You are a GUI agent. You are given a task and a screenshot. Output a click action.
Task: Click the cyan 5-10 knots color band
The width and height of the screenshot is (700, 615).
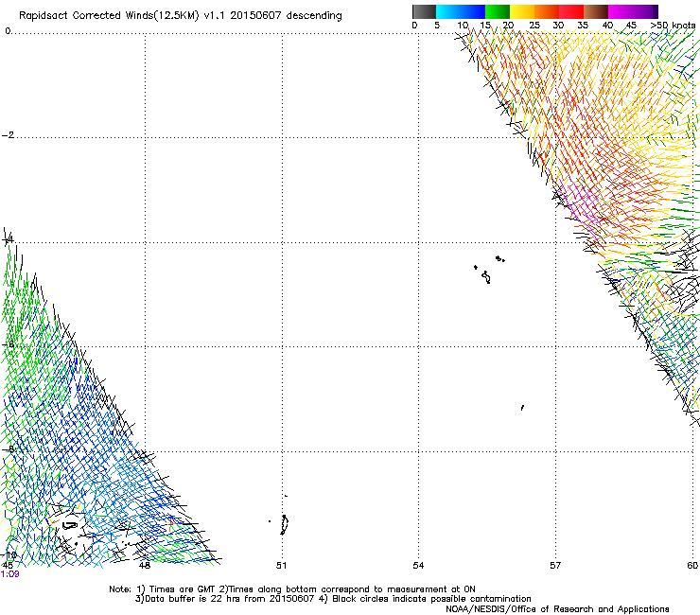coord(448,11)
